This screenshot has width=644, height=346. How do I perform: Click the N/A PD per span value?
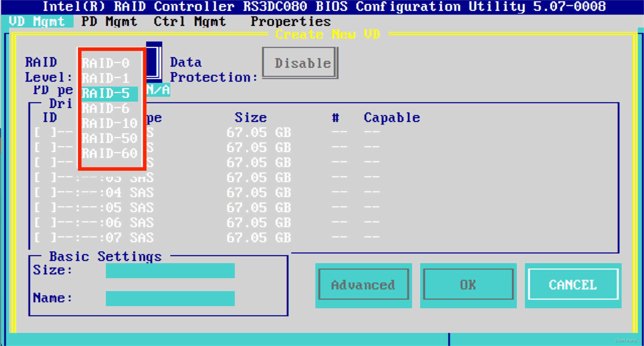(158, 90)
